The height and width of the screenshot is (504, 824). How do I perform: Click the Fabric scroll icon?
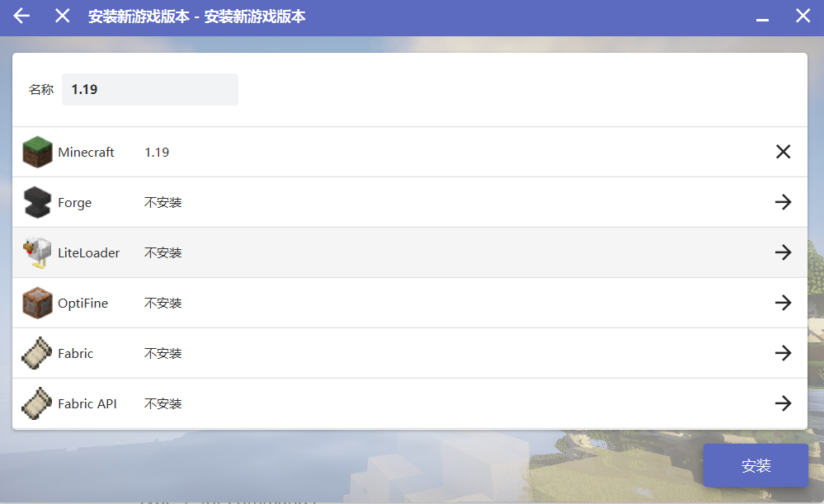click(x=37, y=353)
